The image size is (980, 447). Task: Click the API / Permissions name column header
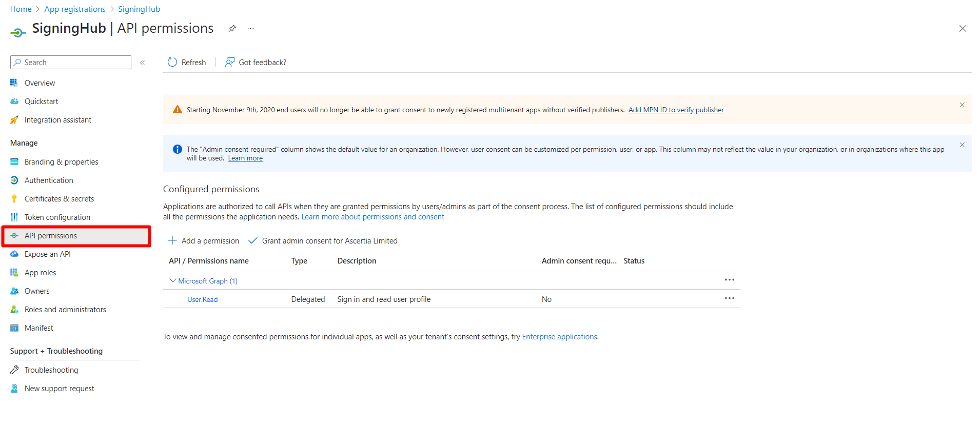pos(209,260)
